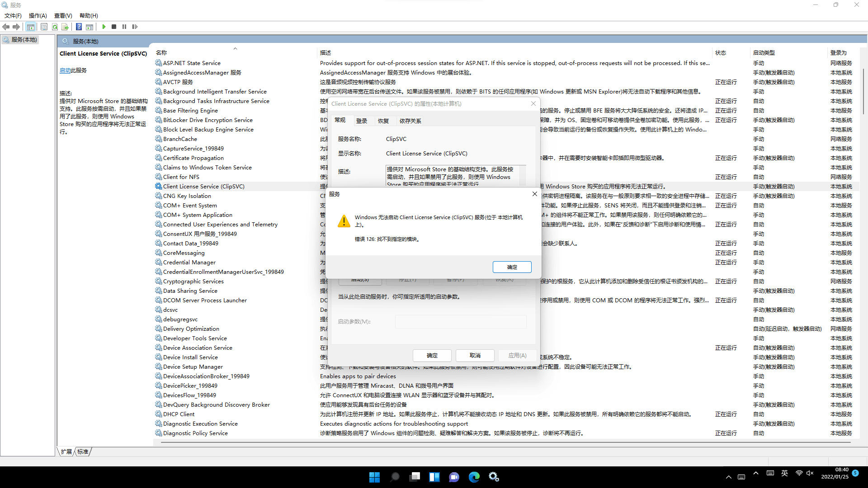The width and height of the screenshot is (868, 488).
Task: Sort by the 启动类型 column header
Action: [789, 53]
